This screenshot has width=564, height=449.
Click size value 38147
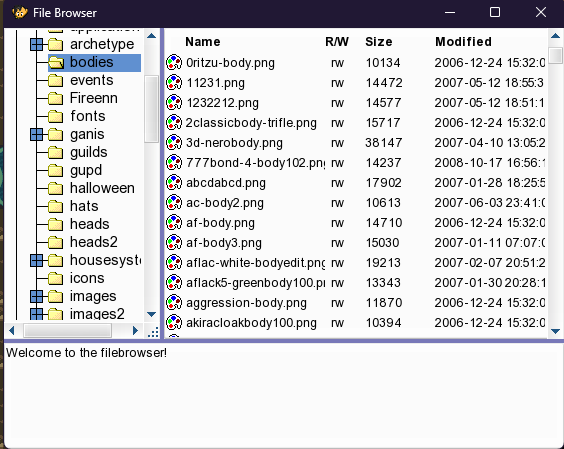pyautogui.click(x=383, y=143)
